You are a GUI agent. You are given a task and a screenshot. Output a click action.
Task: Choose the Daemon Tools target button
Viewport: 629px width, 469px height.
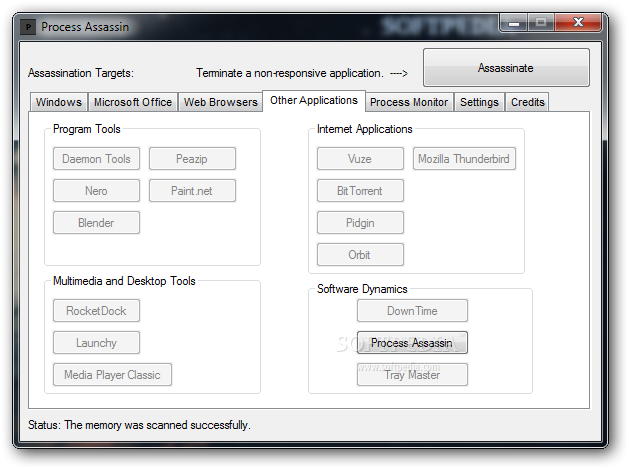tap(96, 159)
